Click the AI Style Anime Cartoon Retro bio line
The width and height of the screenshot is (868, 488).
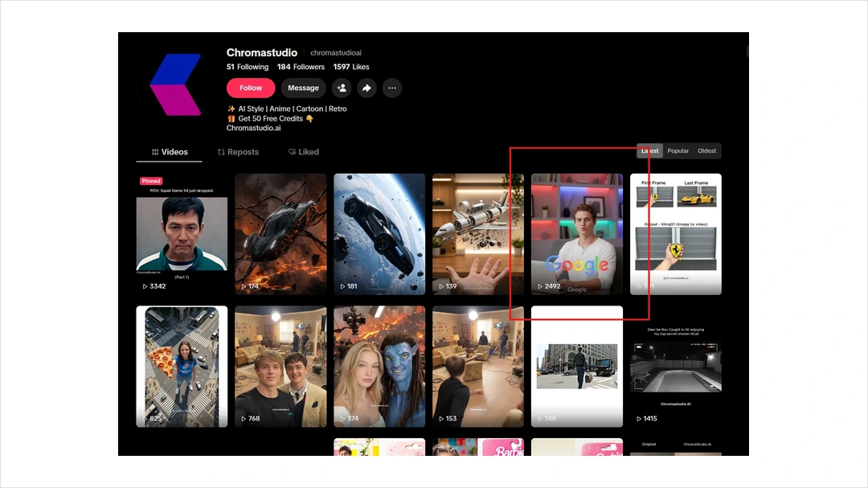[287, 109]
